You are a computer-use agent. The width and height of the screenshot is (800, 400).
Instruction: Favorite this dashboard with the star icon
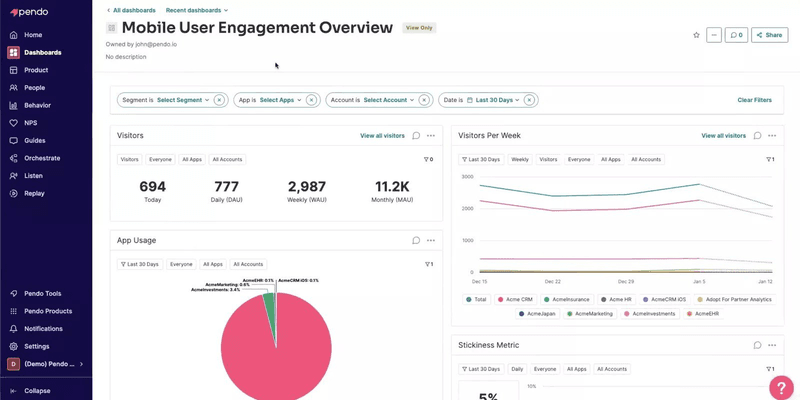pos(696,35)
